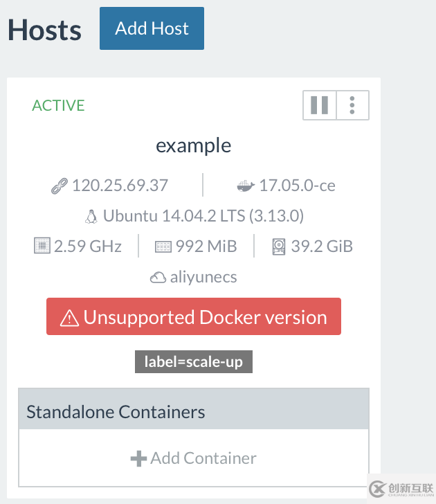
Task: Select the host name example
Action: point(194,145)
